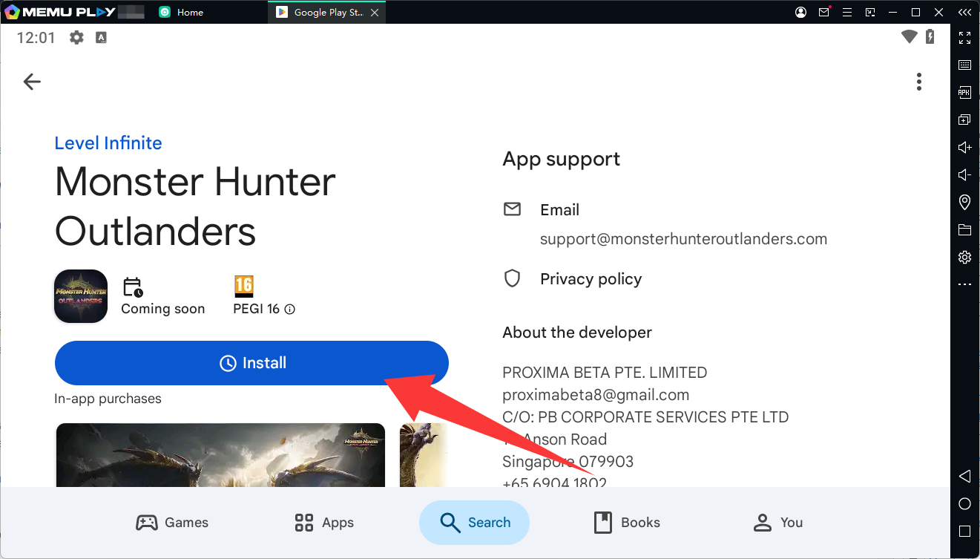Screen dimensions: 980x559
Task: Expand more sidebar tools ellipsis
Action: click(x=964, y=284)
